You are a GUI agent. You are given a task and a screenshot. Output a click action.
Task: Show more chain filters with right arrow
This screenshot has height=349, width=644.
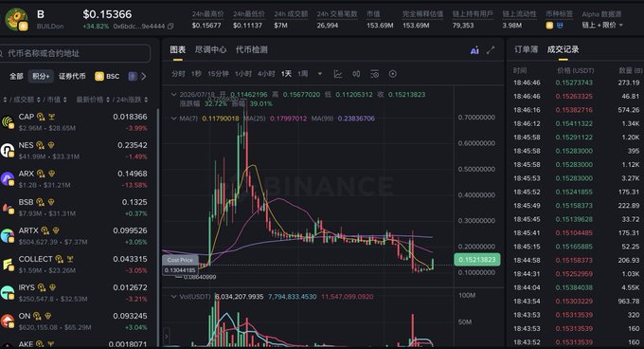(144, 77)
